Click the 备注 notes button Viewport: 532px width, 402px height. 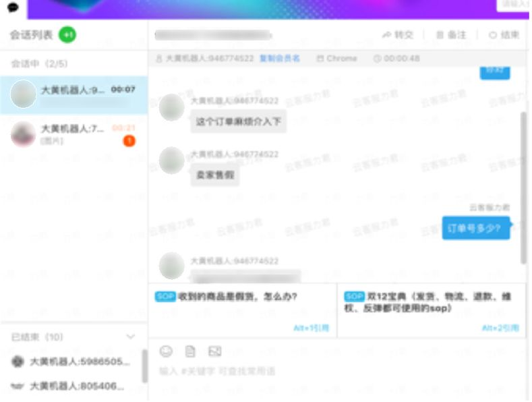451,35
